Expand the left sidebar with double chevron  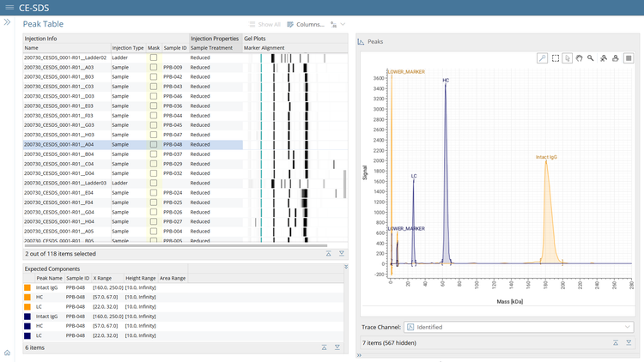[8, 23]
